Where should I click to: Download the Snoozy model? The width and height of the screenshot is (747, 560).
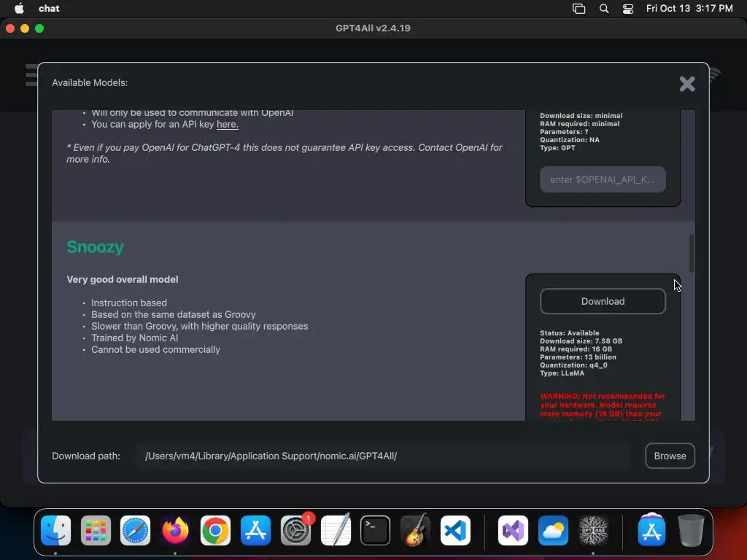point(603,301)
